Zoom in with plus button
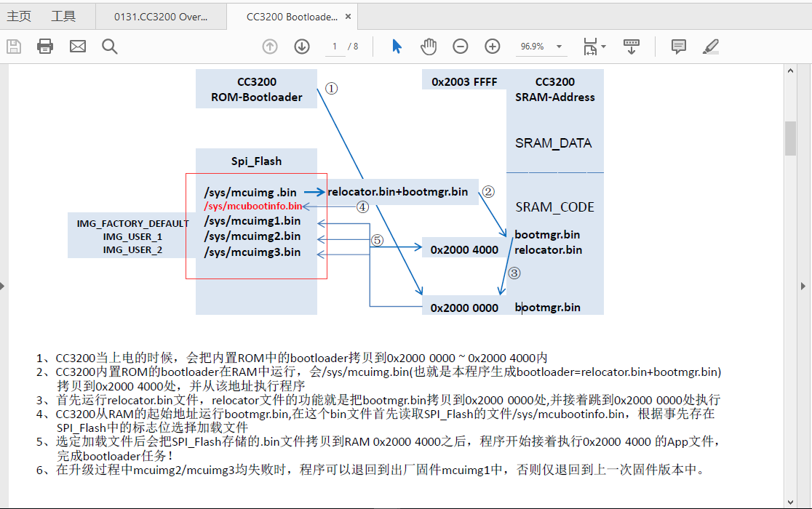The image size is (812, 509). (493, 47)
